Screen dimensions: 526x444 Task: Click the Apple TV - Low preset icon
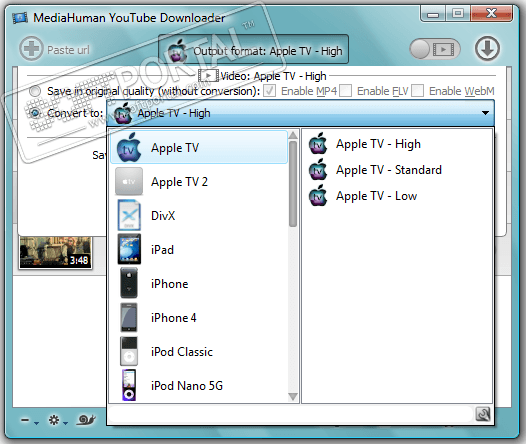(x=318, y=196)
